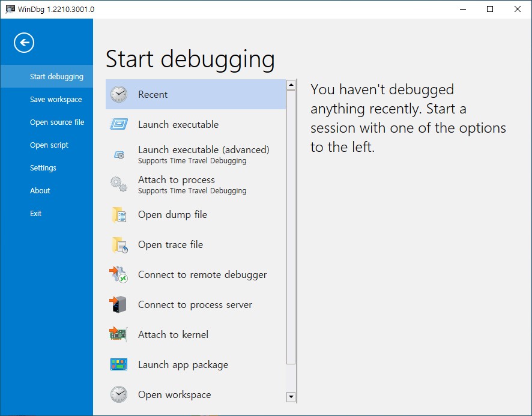Click the WinDbg title bar app icon

point(10,9)
